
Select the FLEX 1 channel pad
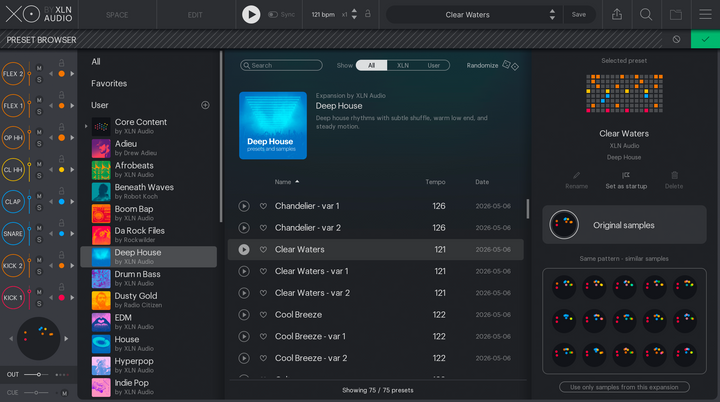click(13, 106)
